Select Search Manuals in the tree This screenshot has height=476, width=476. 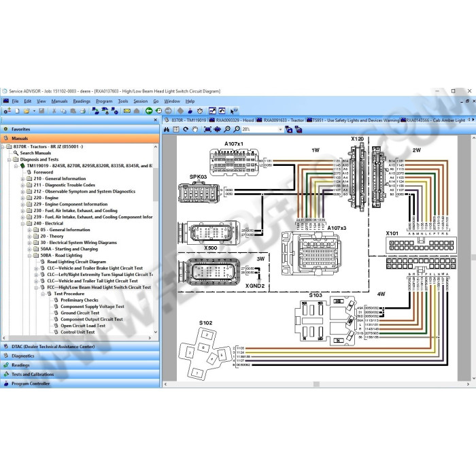[35, 153]
